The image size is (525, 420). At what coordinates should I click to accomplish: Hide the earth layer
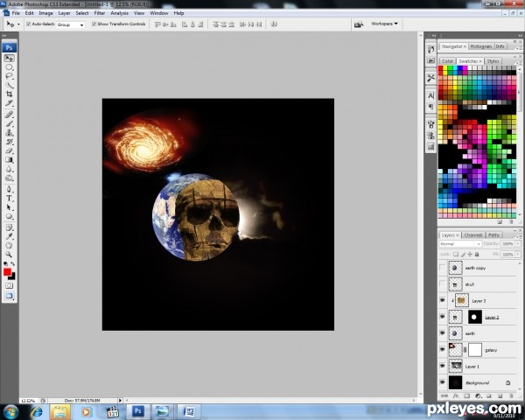[x=442, y=332]
